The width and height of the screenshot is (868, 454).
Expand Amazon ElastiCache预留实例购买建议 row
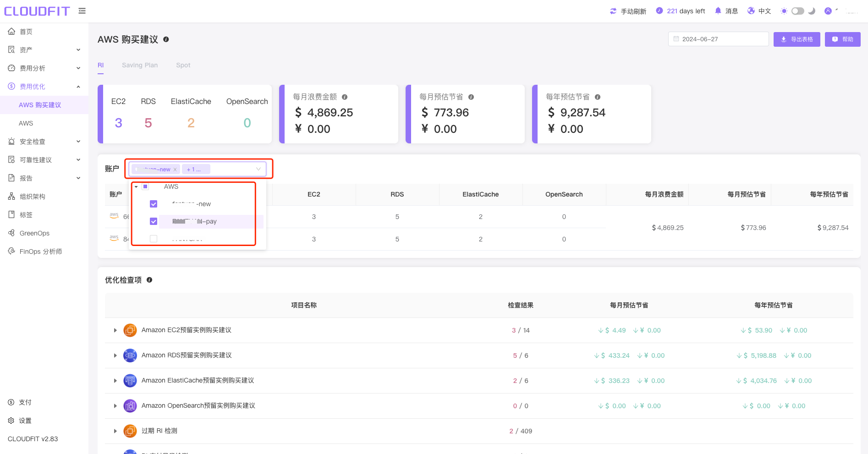(115, 381)
